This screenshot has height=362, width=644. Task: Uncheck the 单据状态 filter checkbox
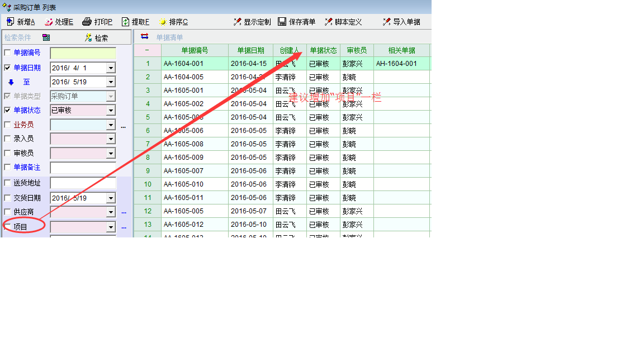(x=7, y=111)
